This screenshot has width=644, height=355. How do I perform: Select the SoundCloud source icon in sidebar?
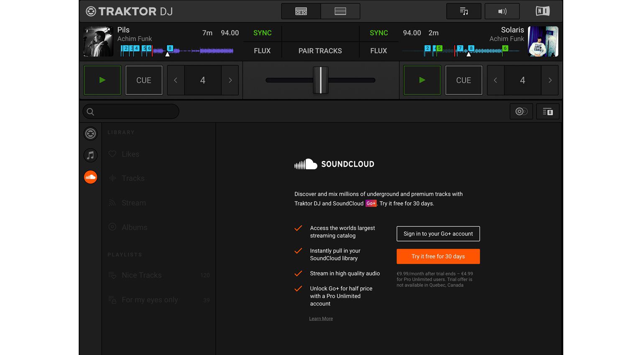[90, 177]
